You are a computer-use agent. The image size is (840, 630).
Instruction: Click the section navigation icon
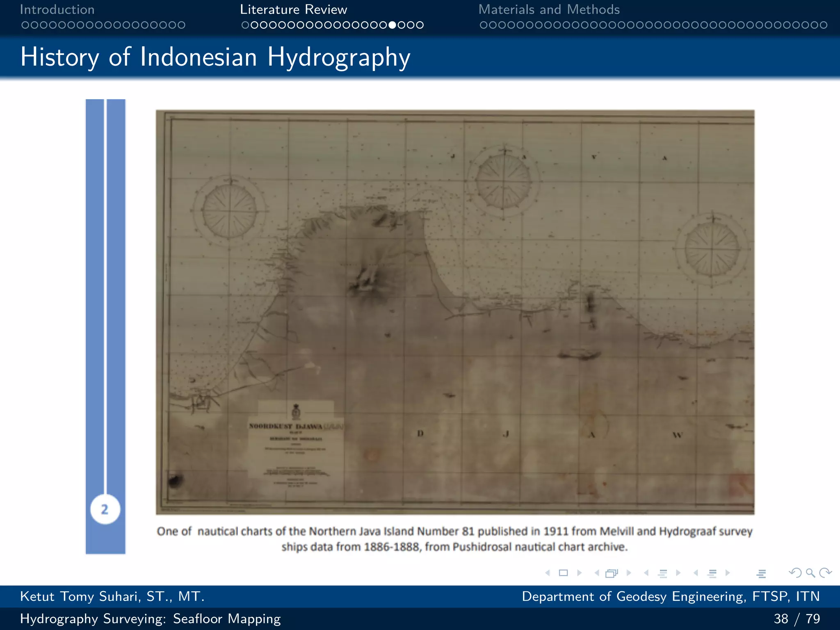pyautogui.click(x=712, y=573)
